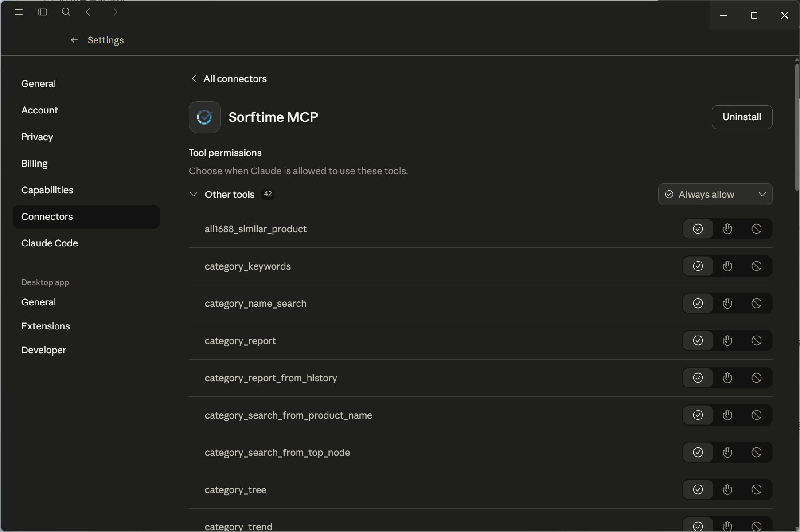
Task: Navigate back with the top toolbar arrow
Action: click(90, 12)
